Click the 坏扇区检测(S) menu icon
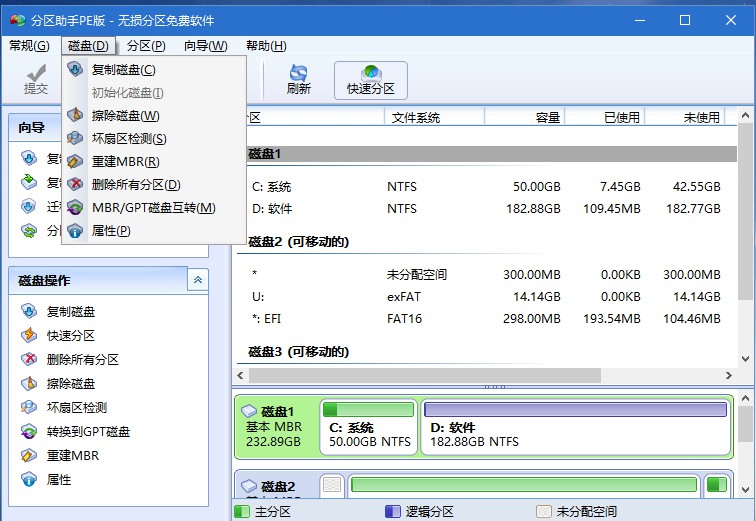Viewport: 756px width, 521px height. 75,138
